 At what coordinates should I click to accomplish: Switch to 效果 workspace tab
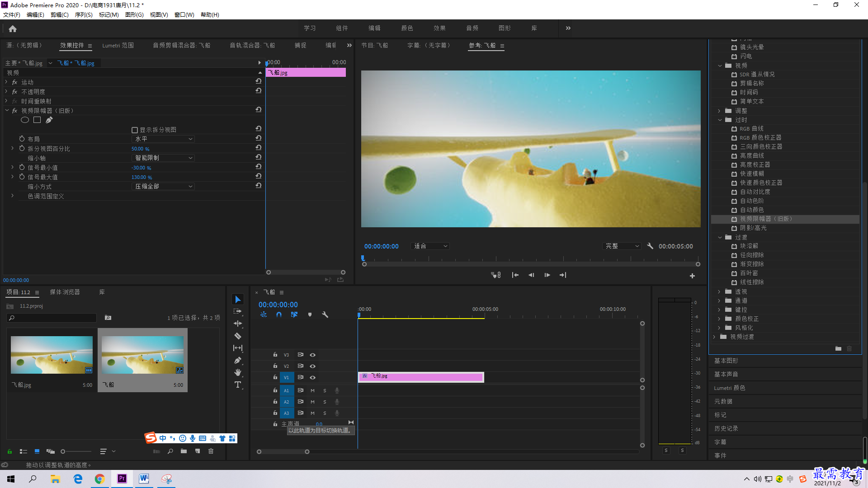439,28
